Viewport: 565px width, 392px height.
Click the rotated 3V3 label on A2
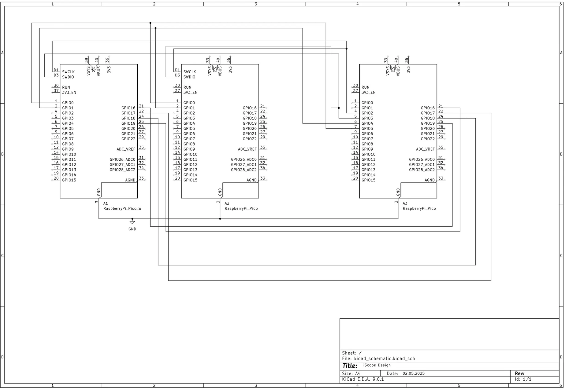point(230,70)
